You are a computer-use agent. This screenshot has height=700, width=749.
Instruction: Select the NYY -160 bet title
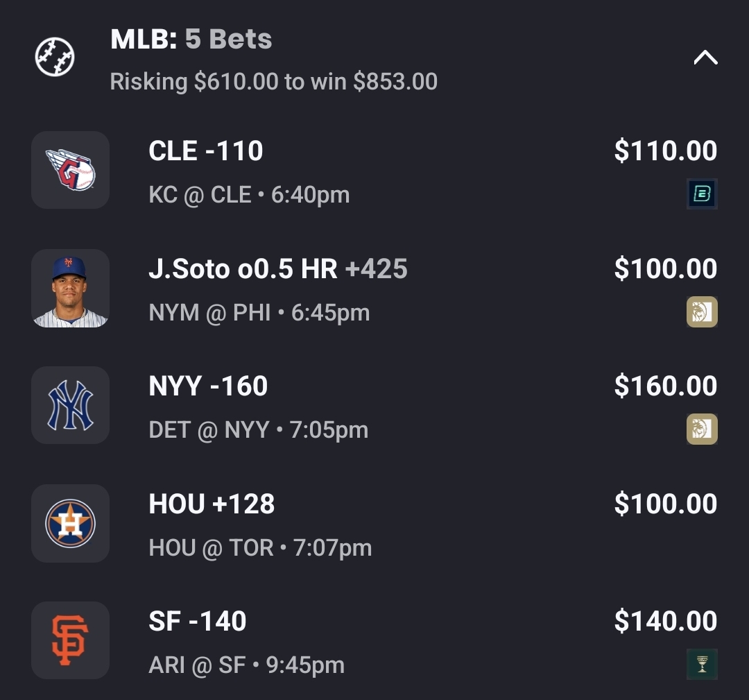[x=208, y=386]
